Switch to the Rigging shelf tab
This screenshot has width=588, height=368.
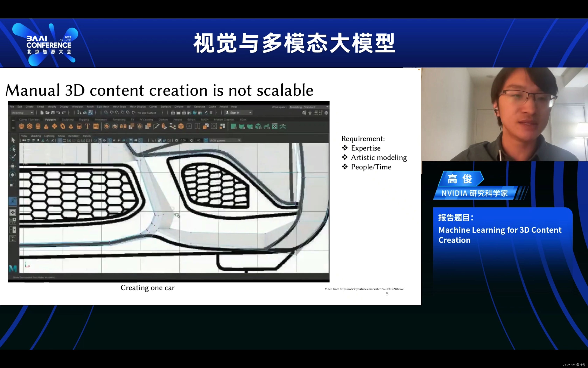(x=84, y=120)
